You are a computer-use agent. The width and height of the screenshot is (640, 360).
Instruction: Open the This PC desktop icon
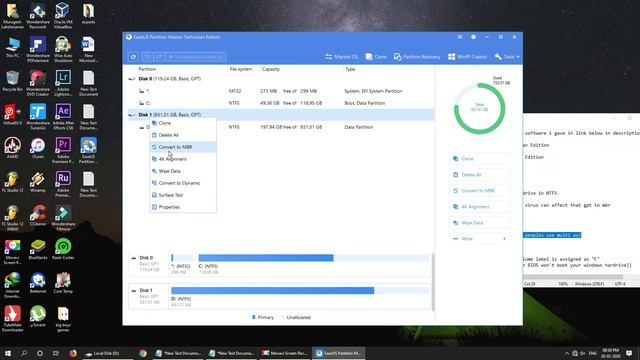(x=12, y=48)
